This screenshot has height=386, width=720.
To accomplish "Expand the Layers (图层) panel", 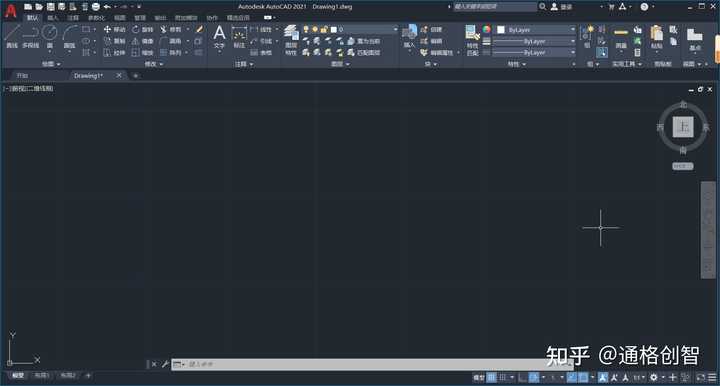I will click(340, 64).
